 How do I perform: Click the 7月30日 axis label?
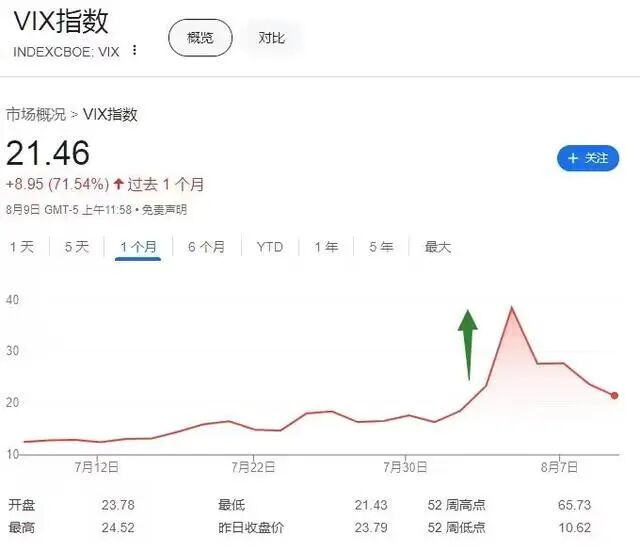tap(405, 467)
